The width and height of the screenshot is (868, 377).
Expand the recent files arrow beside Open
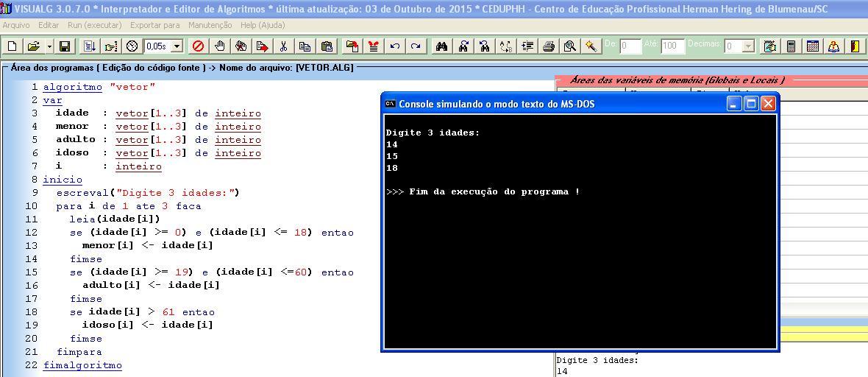point(49,46)
